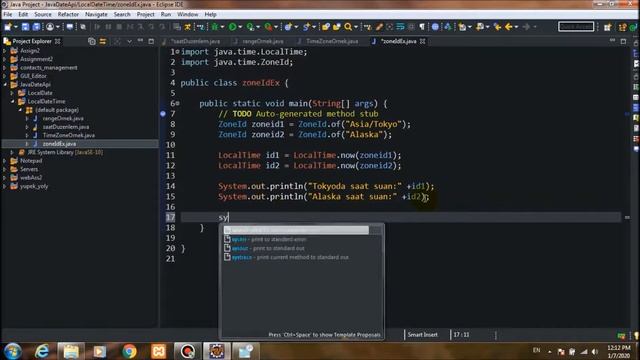Maximize the Project Explorer panel
This screenshot has height=360, width=640.
tap(151, 41)
